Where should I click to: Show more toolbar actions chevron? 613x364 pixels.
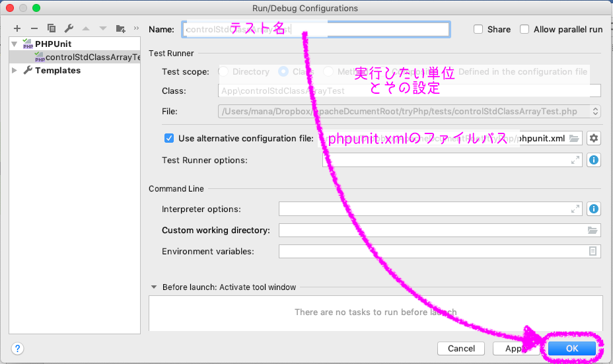136,28
